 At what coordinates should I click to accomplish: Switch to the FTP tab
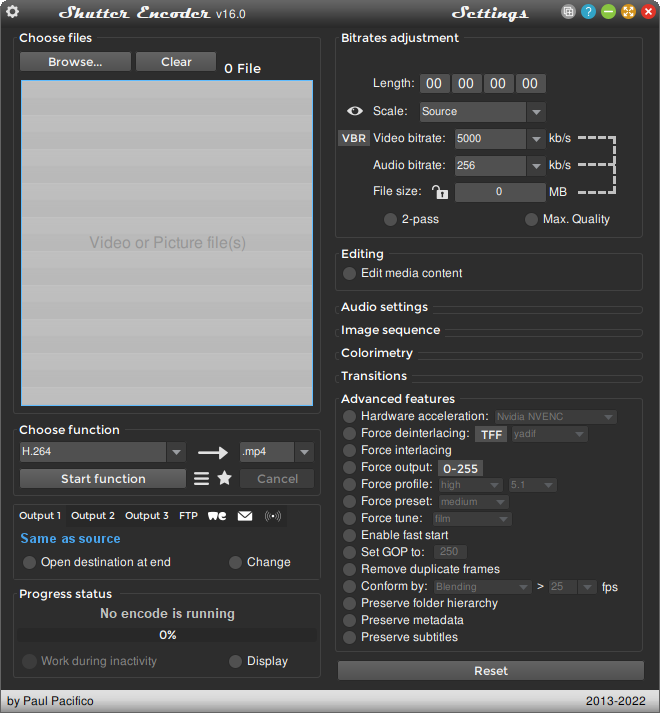188,516
